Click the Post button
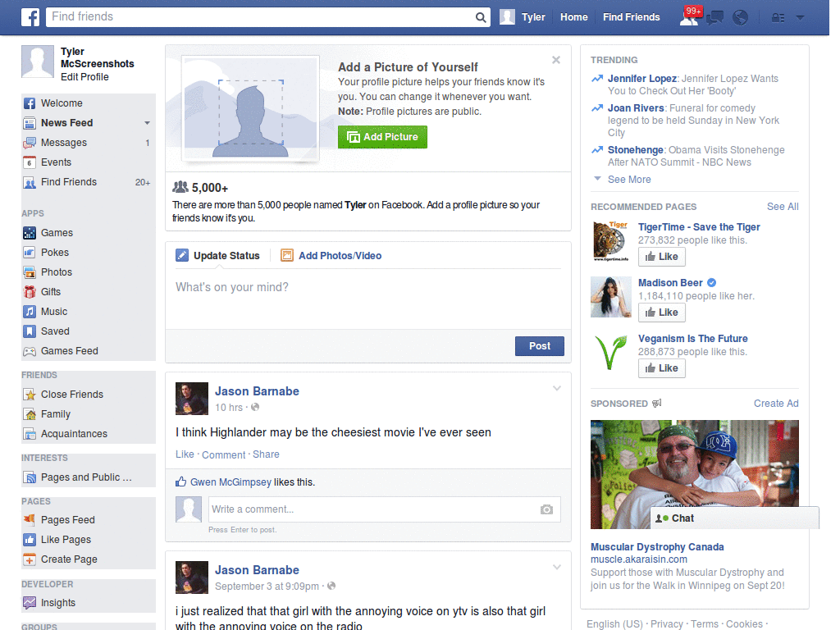840x630 pixels. (540, 346)
